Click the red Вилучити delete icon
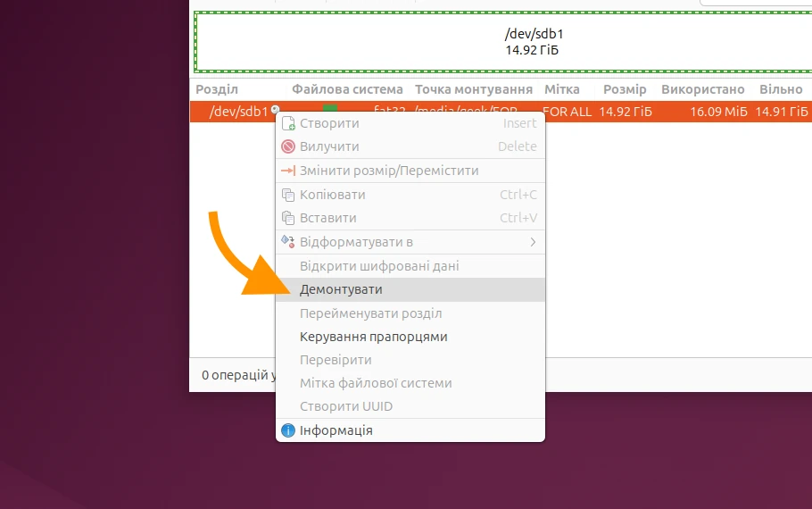 click(x=288, y=146)
